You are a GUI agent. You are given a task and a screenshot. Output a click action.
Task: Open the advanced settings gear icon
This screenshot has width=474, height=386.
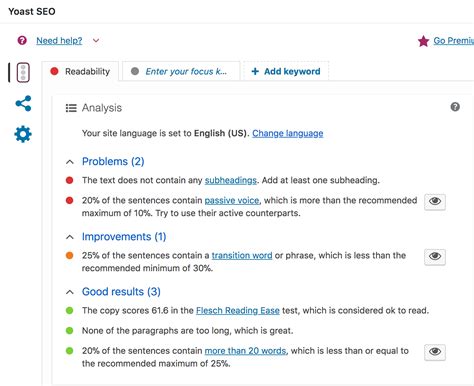pos(23,134)
